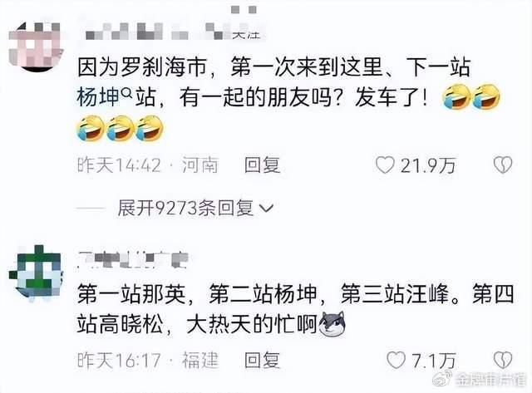Open the second commenter's green avatar
532x393 pixels.
[x=37, y=272]
